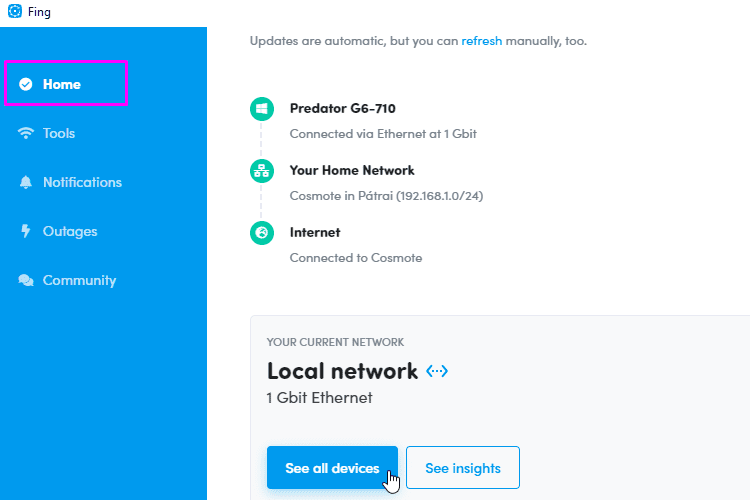Image resolution: width=750 pixels, height=500 pixels.
Task: Open the Tools section
Action: pyautogui.click(x=59, y=133)
